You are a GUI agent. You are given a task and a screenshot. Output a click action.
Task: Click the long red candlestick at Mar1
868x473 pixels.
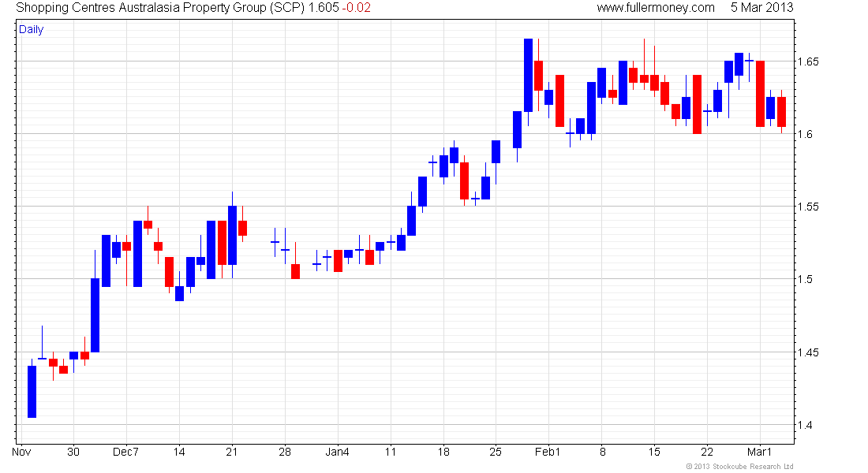click(x=760, y=94)
